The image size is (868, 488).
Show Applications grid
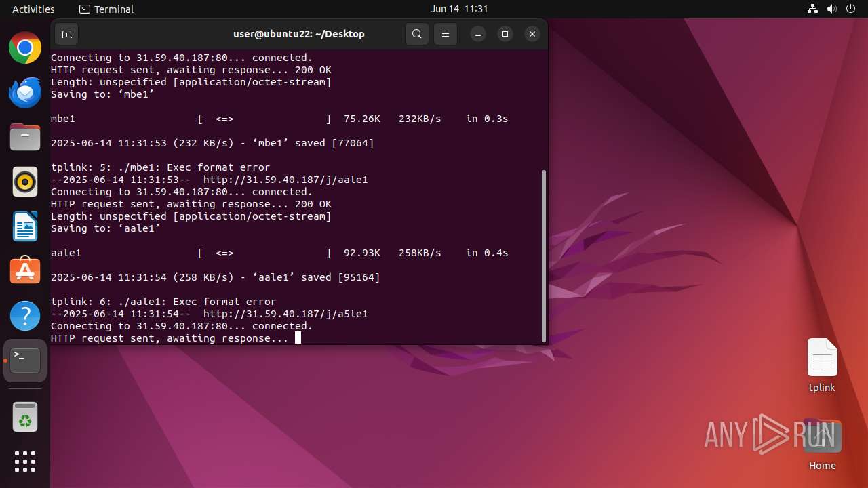25,462
